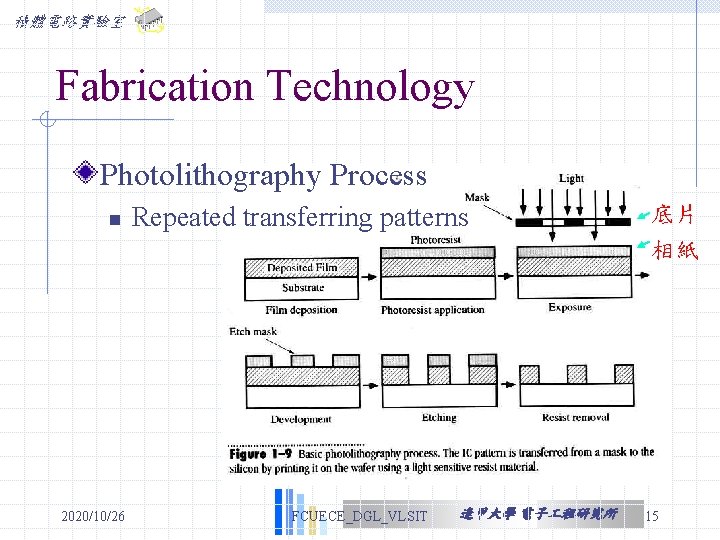720x540 pixels.
Task: Click the 'Substrate' layer label
Action: pyautogui.click(x=303, y=287)
